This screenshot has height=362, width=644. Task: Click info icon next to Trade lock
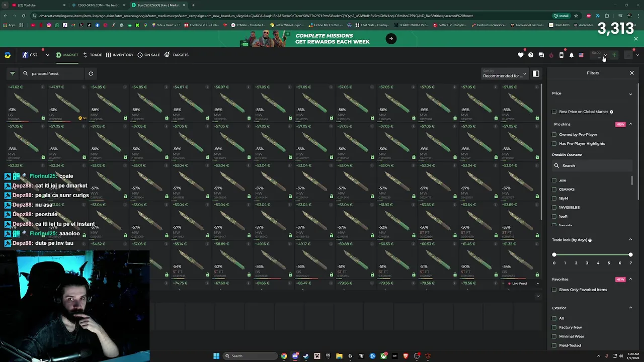pyautogui.click(x=590, y=240)
